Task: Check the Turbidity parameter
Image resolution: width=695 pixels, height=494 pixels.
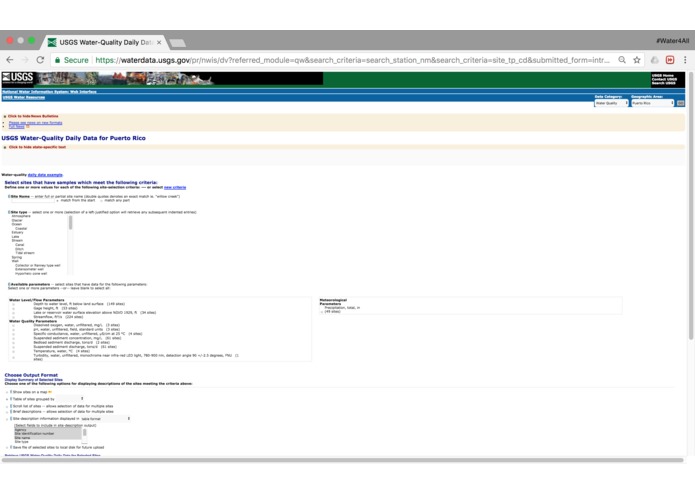Action: (x=13, y=356)
